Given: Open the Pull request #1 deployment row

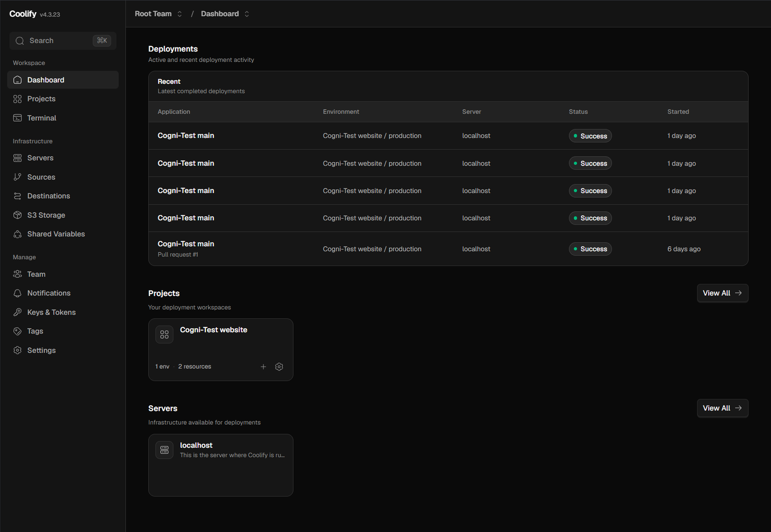Looking at the screenshot, I should [448, 249].
